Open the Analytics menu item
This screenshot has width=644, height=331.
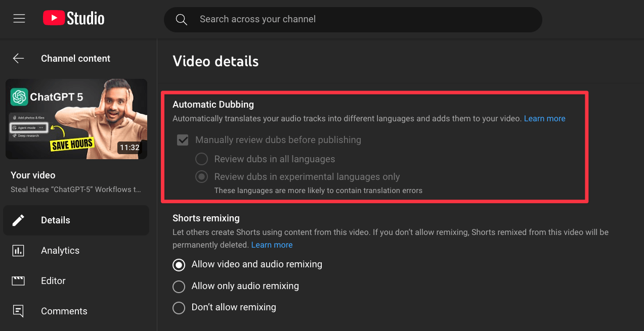point(60,251)
